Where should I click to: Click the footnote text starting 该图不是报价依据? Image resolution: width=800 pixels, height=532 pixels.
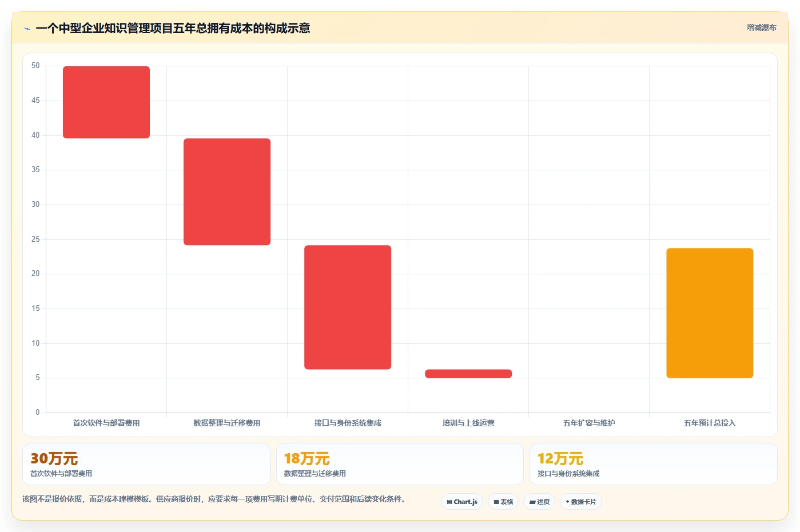[216, 499]
